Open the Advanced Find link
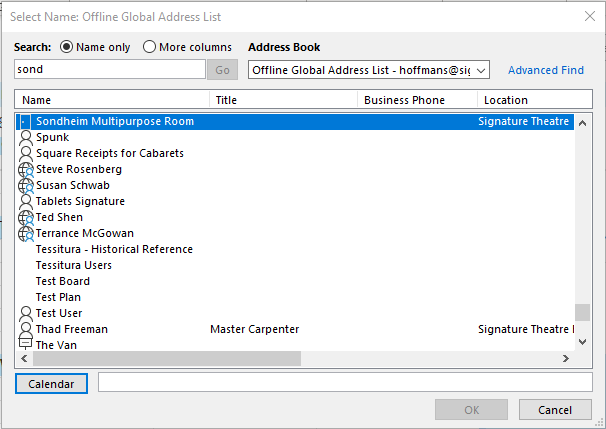 [x=546, y=70]
